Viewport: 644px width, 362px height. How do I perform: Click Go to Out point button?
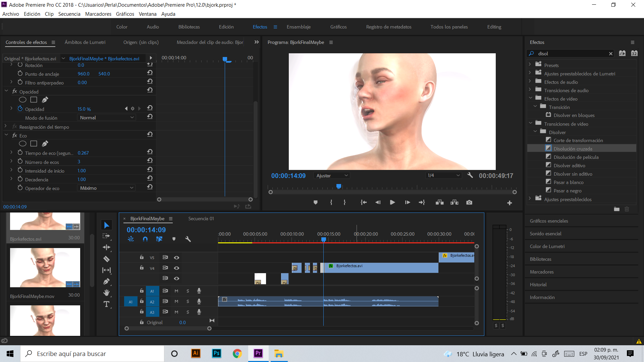[422, 202]
